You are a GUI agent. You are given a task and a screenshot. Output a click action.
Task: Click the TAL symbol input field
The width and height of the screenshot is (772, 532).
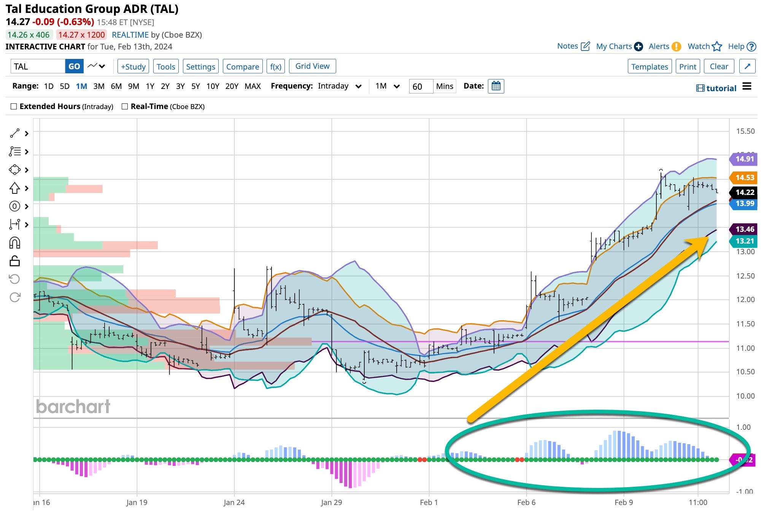[x=38, y=66]
